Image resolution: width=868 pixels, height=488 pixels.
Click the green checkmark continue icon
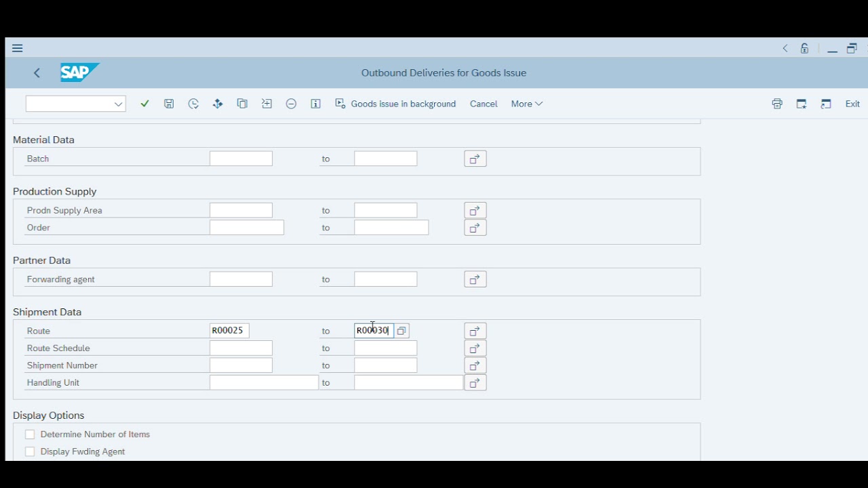click(x=144, y=104)
